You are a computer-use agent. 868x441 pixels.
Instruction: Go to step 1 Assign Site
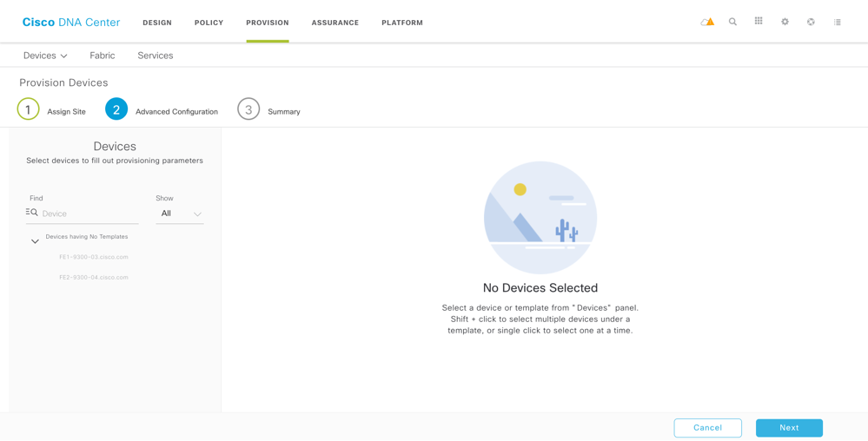tap(51, 109)
